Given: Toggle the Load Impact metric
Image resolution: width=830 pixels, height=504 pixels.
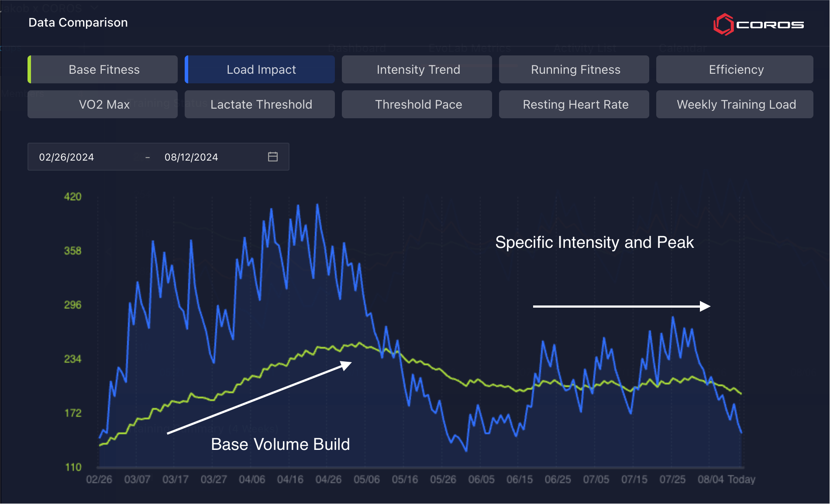Looking at the screenshot, I should point(261,69).
